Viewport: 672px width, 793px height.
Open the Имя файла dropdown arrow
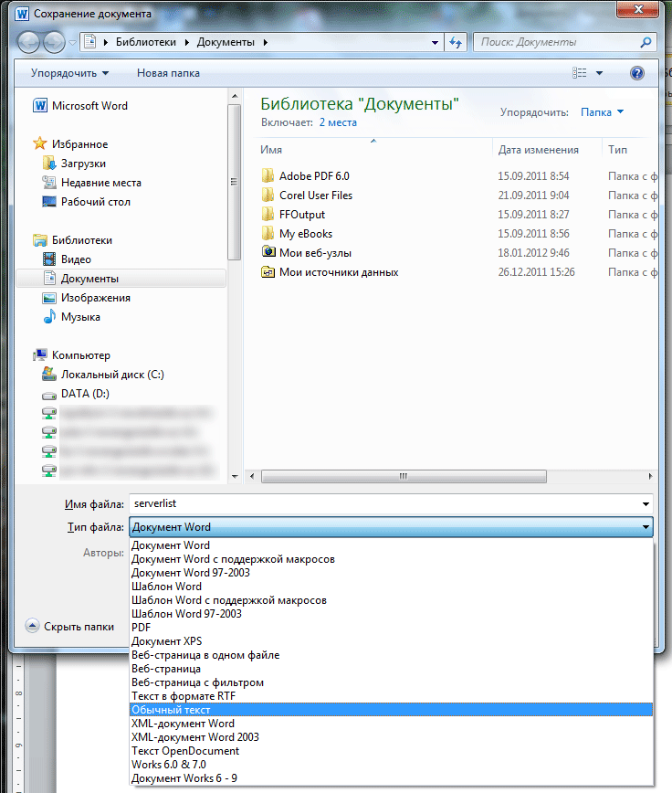(646, 503)
